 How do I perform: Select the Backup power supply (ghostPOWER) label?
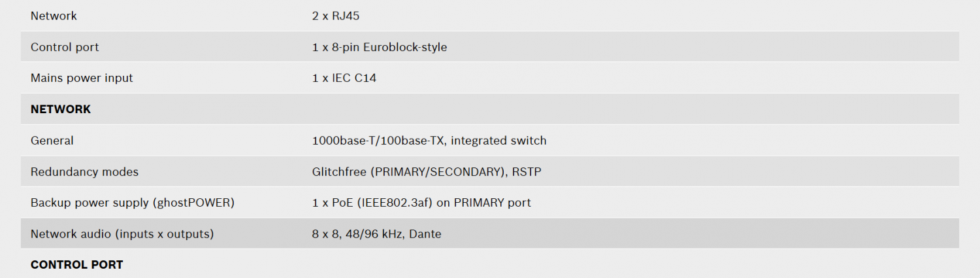click(x=133, y=203)
